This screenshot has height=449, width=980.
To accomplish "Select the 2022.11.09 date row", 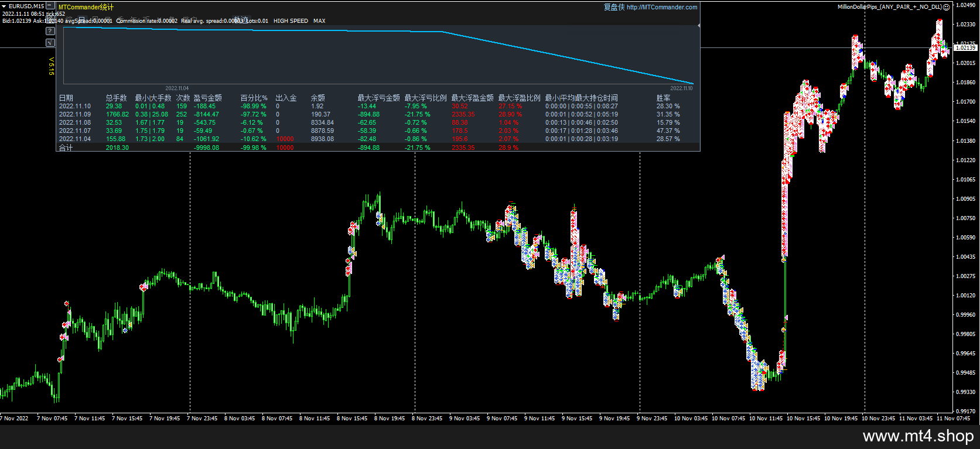I will [x=75, y=115].
